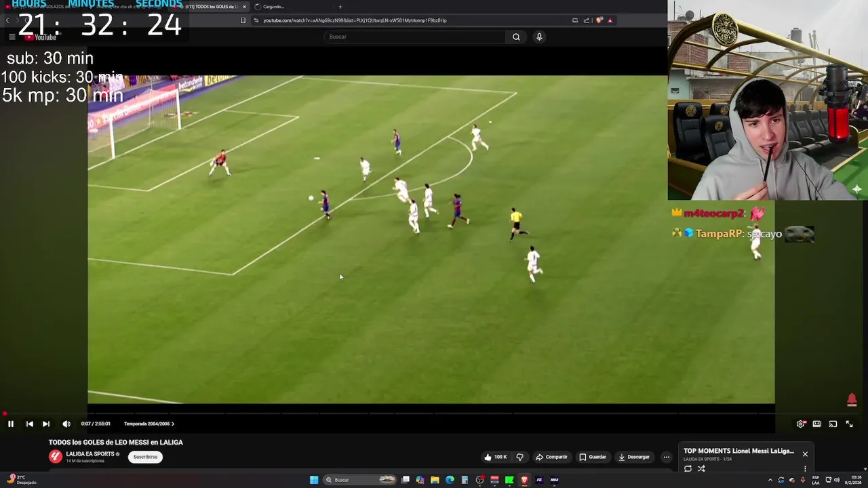
Task: Open Microsoft Edge from taskbar
Action: [450, 480]
